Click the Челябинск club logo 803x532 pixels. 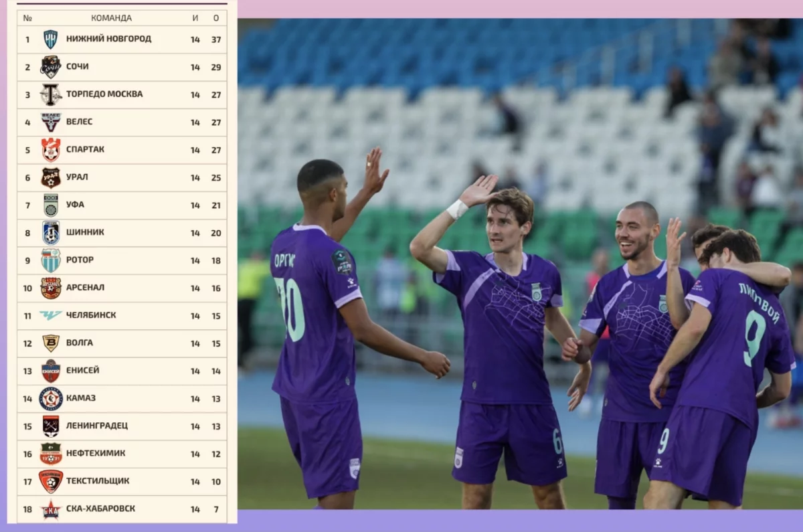(50, 315)
